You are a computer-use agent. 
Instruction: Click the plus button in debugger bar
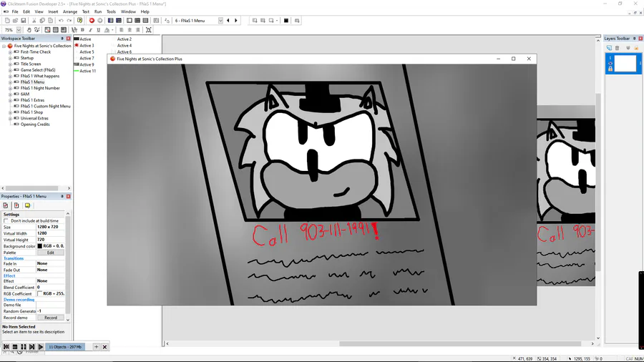96,347
